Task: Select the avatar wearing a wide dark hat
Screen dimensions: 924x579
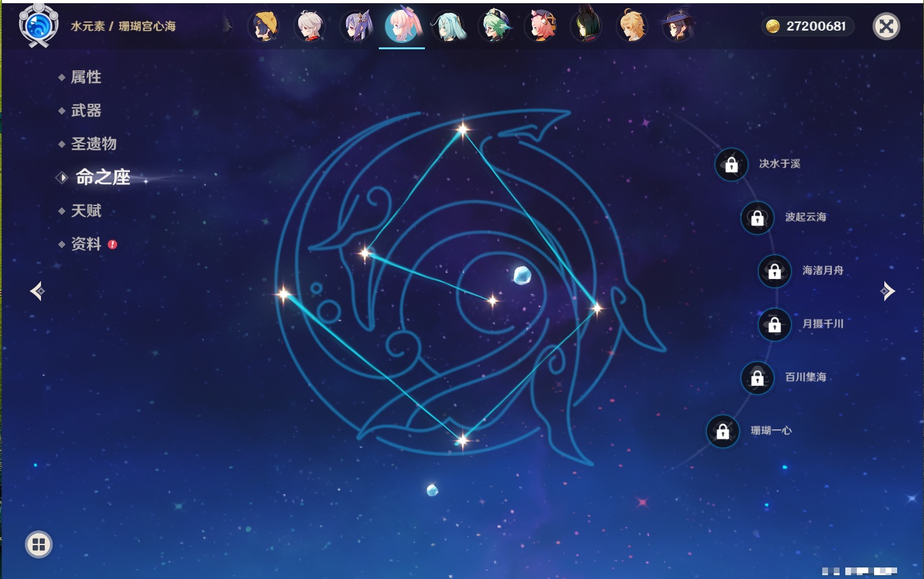Action: point(678,26)
